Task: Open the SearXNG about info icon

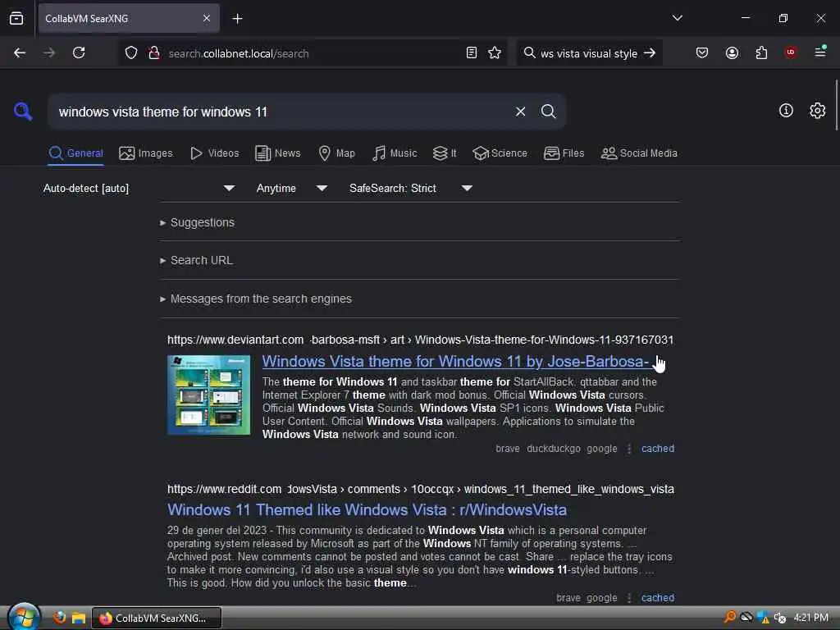Action: pos(786,111)
